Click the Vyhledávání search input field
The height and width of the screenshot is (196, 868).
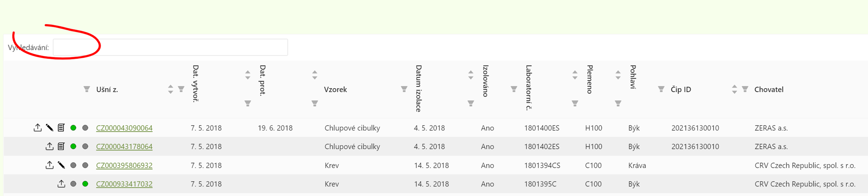(170, 47)
